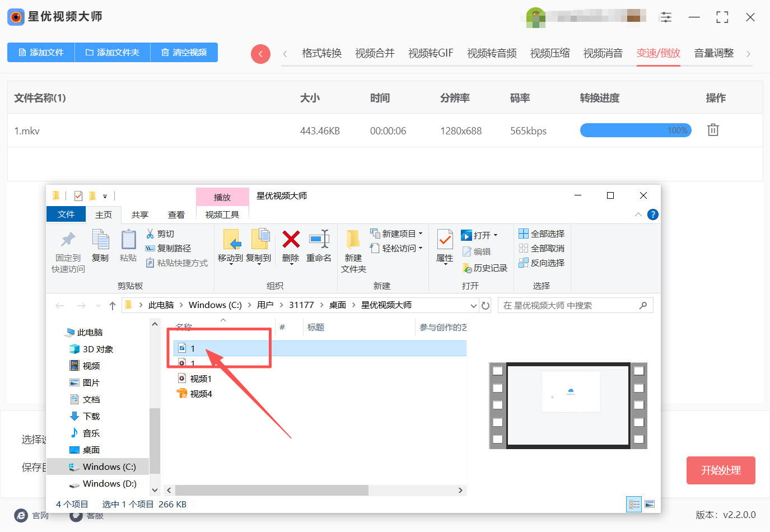Refresh the Explorer folder view
770x532 pixels.
[486, 305]
